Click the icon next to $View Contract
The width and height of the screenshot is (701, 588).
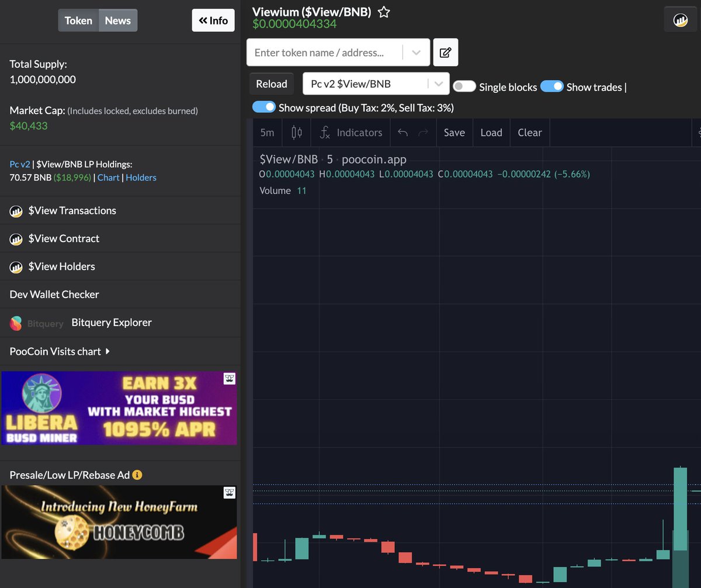[16, 239]
